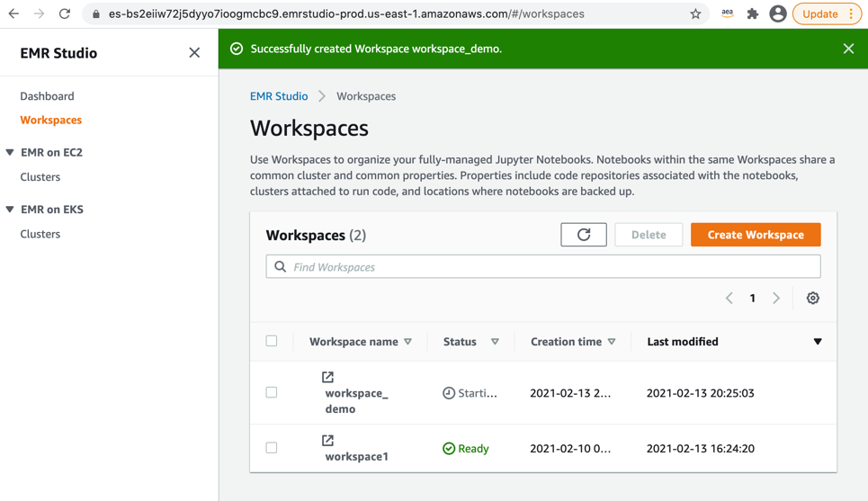Sort by Last modified column arrow
The height and width of the screenshot is (501, 868).
click(817, 342)
